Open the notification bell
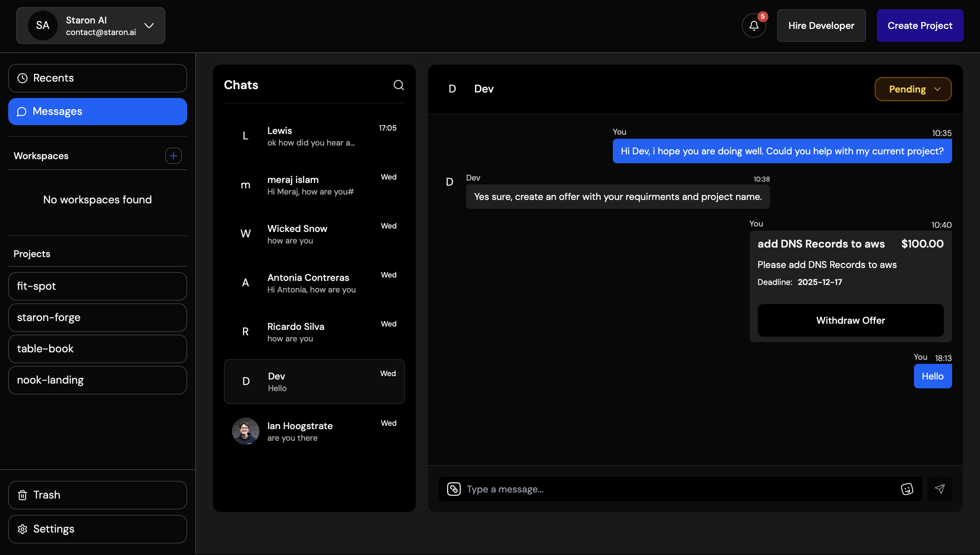Viewport: 980px width, 555px height. [754, 26]
